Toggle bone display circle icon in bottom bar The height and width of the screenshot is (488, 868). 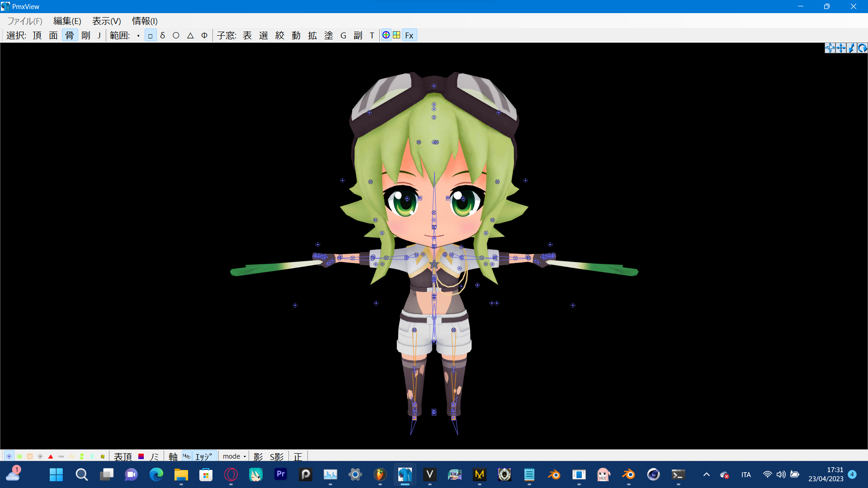(9, 456)
